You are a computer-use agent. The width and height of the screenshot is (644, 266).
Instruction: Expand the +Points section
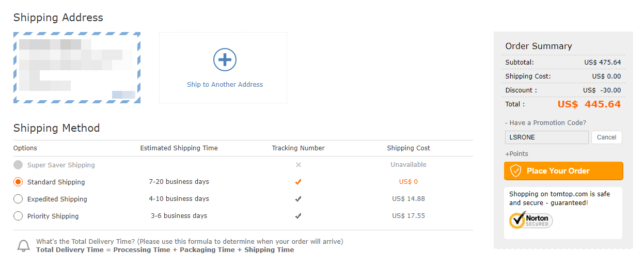(x=516, y=154)
